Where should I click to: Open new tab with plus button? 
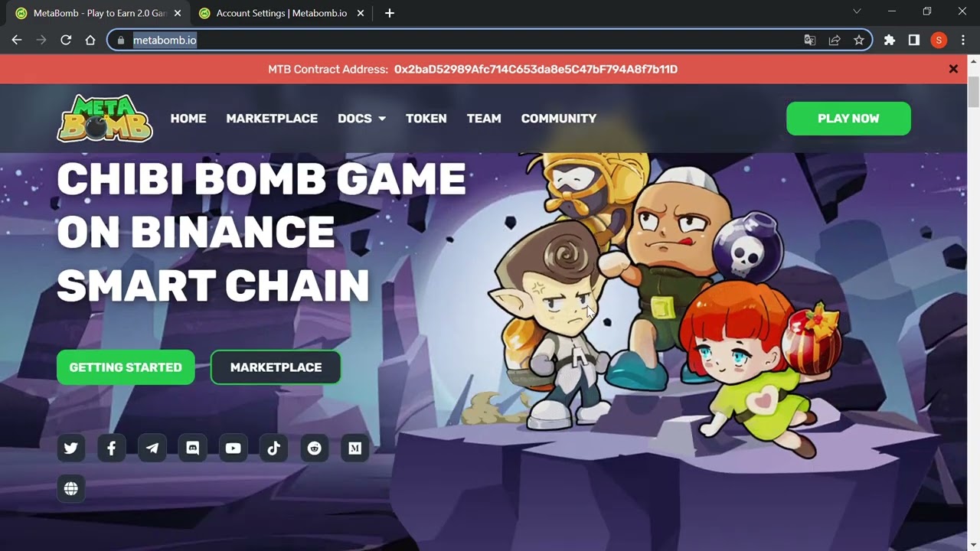click(x=390, y=13)
